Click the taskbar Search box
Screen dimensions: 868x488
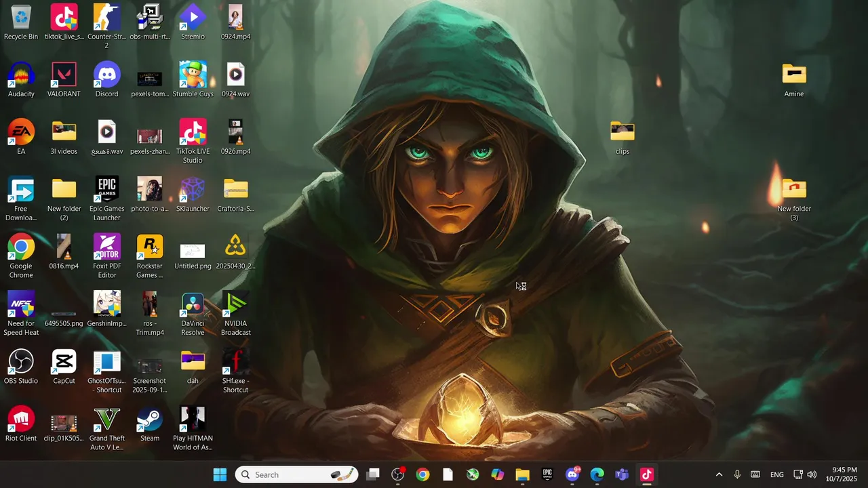pos(297,474)
